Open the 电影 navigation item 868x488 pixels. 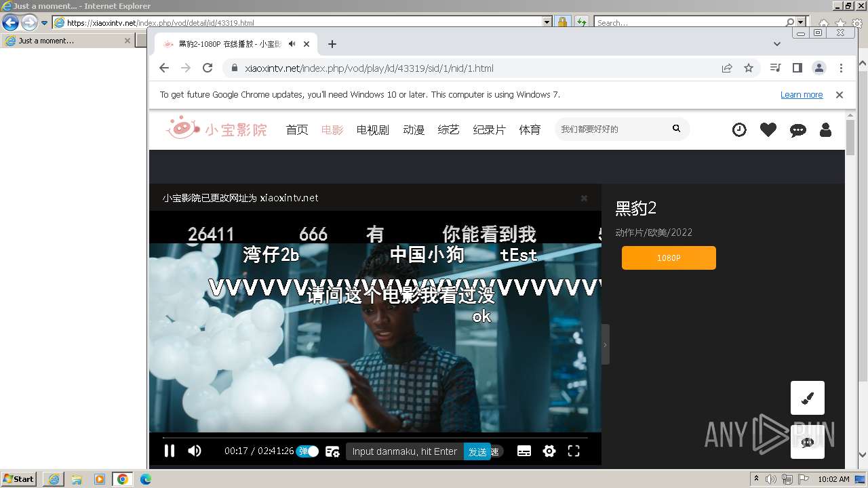pyautogui.click(x=332, y=129)
